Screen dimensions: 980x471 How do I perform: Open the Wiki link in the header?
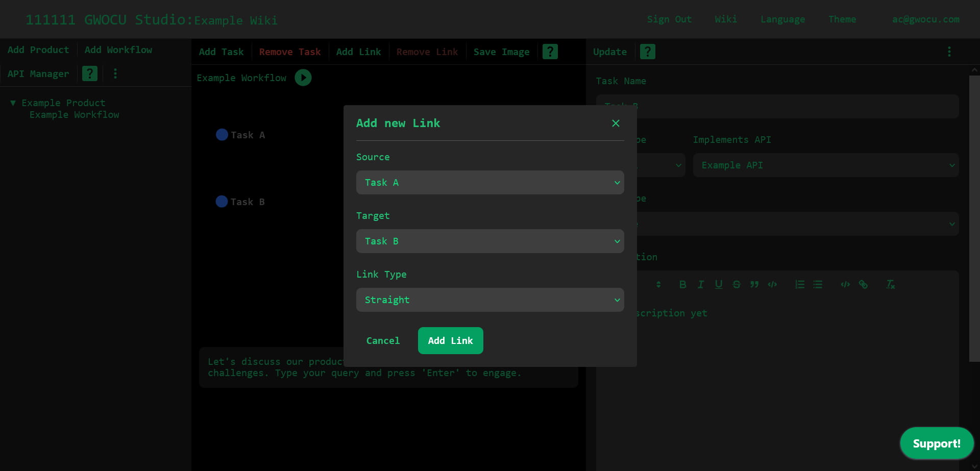[x=726, y=19]
